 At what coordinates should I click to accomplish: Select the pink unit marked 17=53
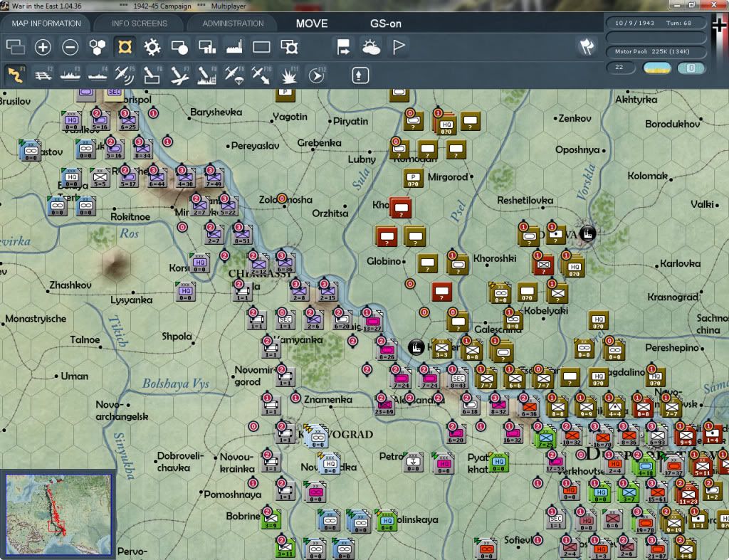pyautogui.click(x=555, y=462)
